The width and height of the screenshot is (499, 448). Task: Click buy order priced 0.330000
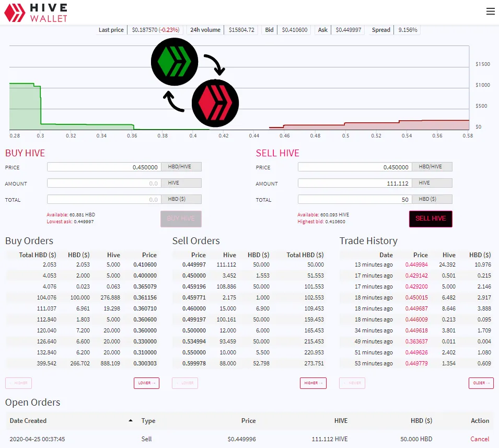pyautogui.click(x=82, y=341)
